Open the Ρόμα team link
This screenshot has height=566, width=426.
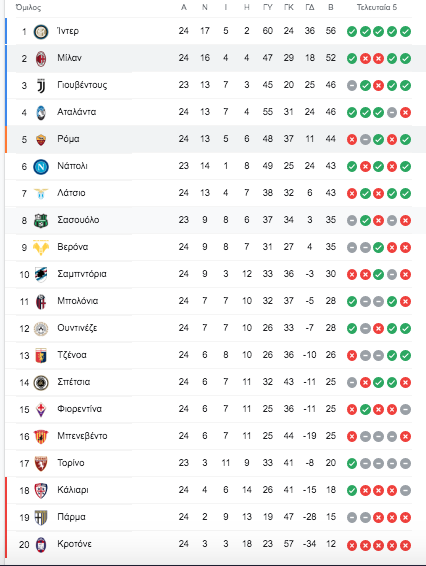[68, 139]
